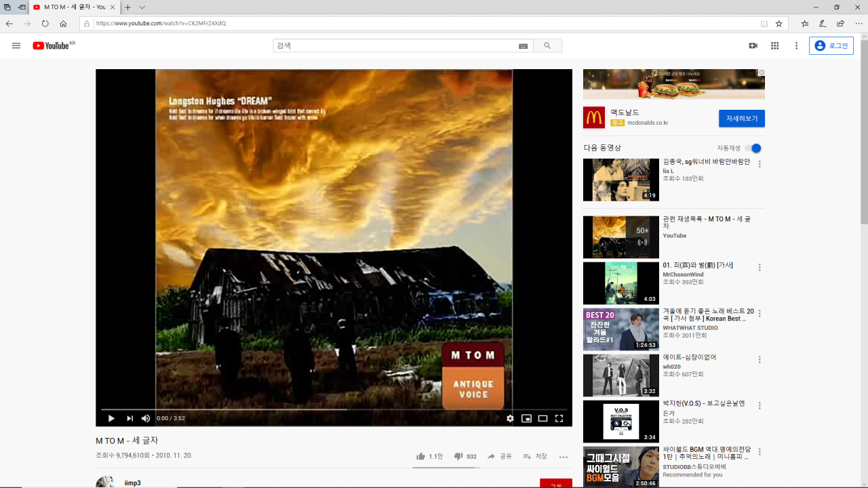The image size is (868, 488).
Task: Open video player settings gear
Action: point(510,418)
